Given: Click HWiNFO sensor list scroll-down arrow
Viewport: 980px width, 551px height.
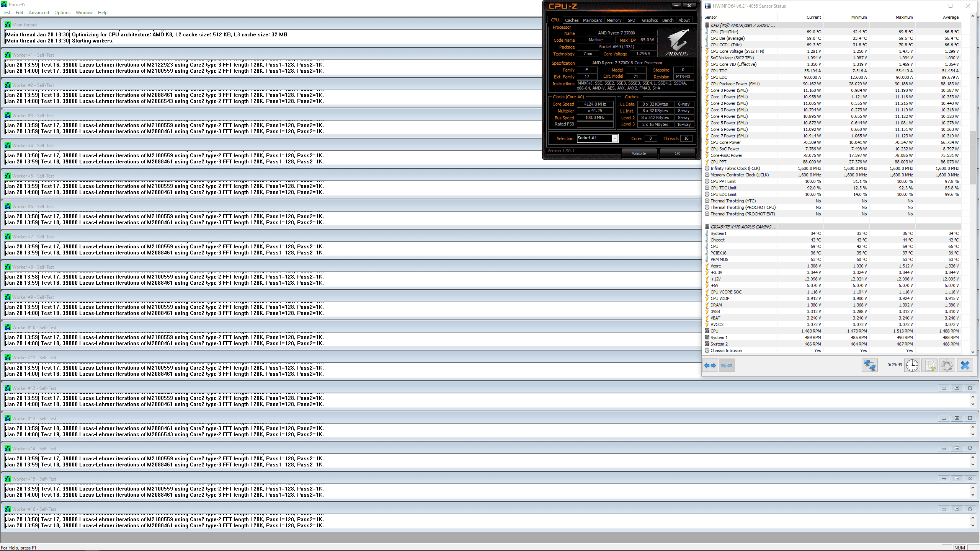Looking at the screenshot, I should (973, 352).
